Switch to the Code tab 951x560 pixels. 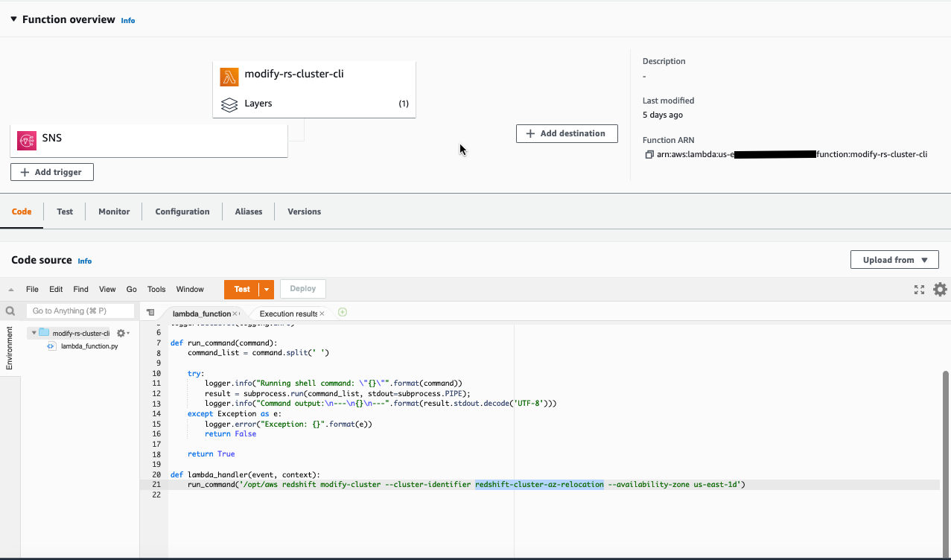[22, 211]
